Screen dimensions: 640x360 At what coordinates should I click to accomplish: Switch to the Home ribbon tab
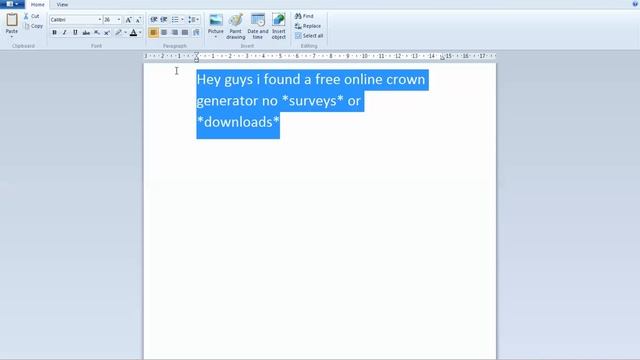tap(38, 4)
